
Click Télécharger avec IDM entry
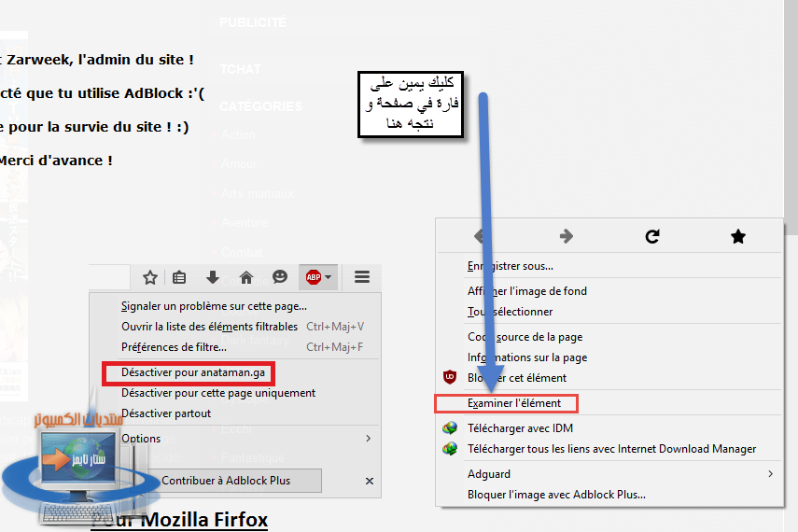[x=520, y=428]
